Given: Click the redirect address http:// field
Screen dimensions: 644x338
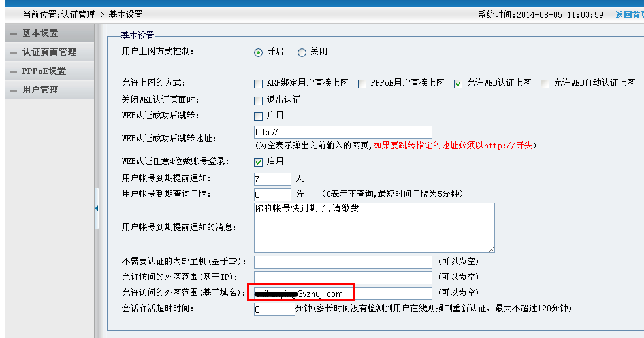Looking at the screenshot, I should tap(342, 133).
